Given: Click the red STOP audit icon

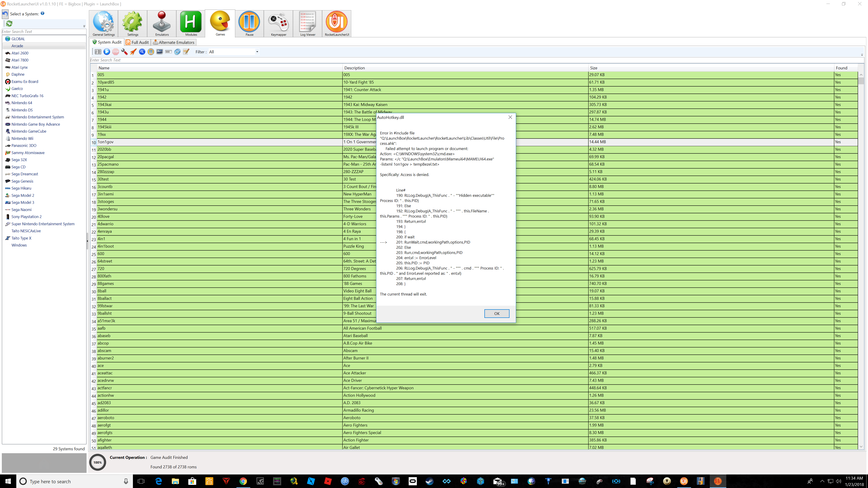Looking at the screenshot, I should click(116, 52).
